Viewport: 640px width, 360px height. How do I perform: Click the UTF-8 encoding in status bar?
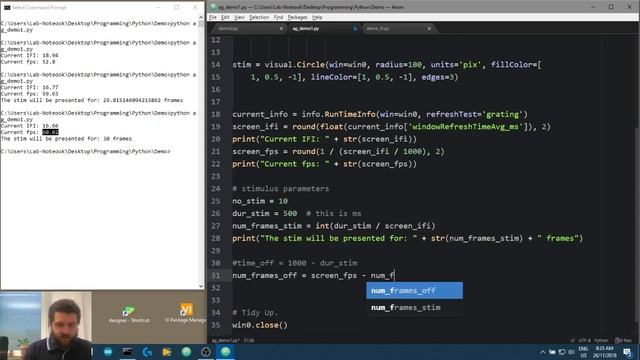click(584, 340)
